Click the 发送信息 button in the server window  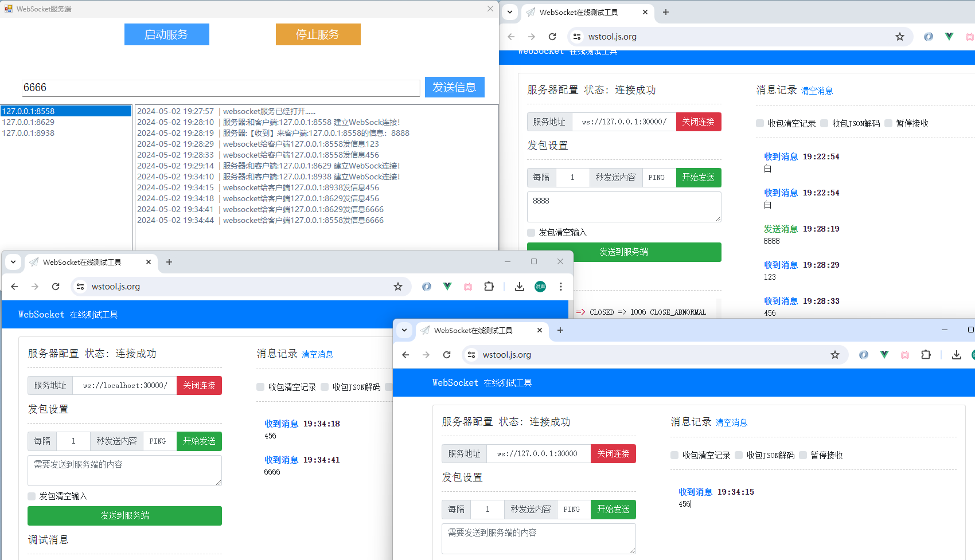(454, 87)
